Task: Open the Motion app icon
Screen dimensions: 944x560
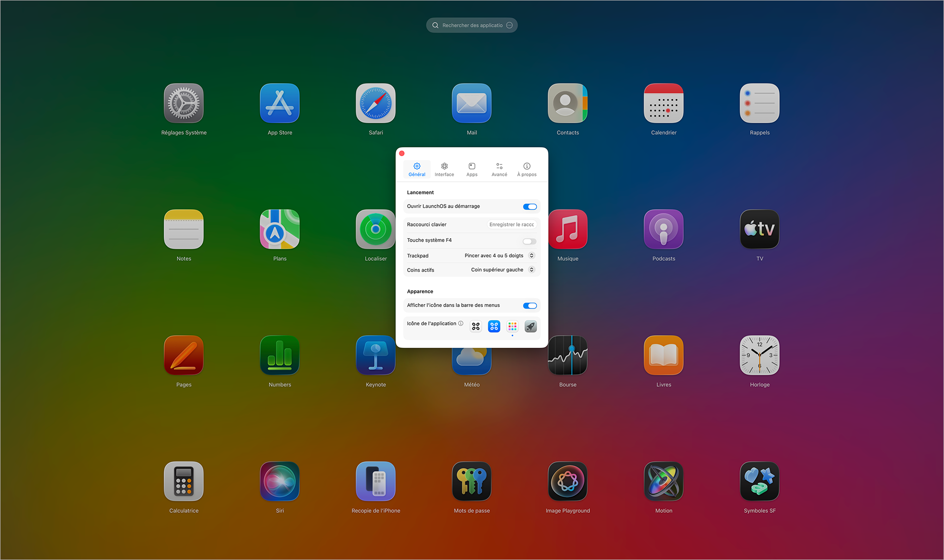Action: [x=664, y=481]
